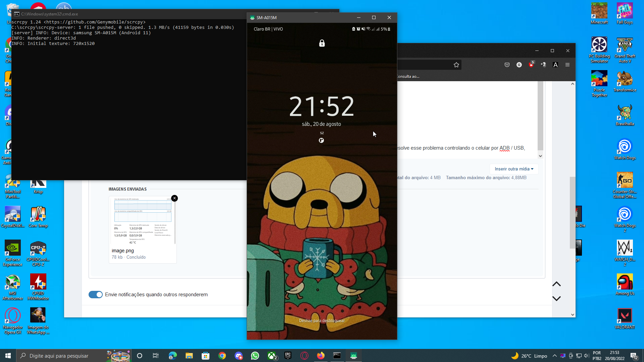Switch to cmd window on taskbar
Image resolution: width=644 pixels, height=362 pixels.
pos(337,356)
